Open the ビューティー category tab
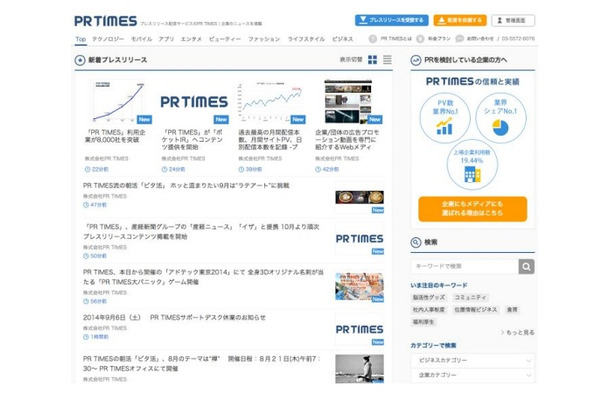 tap(225, 39)
